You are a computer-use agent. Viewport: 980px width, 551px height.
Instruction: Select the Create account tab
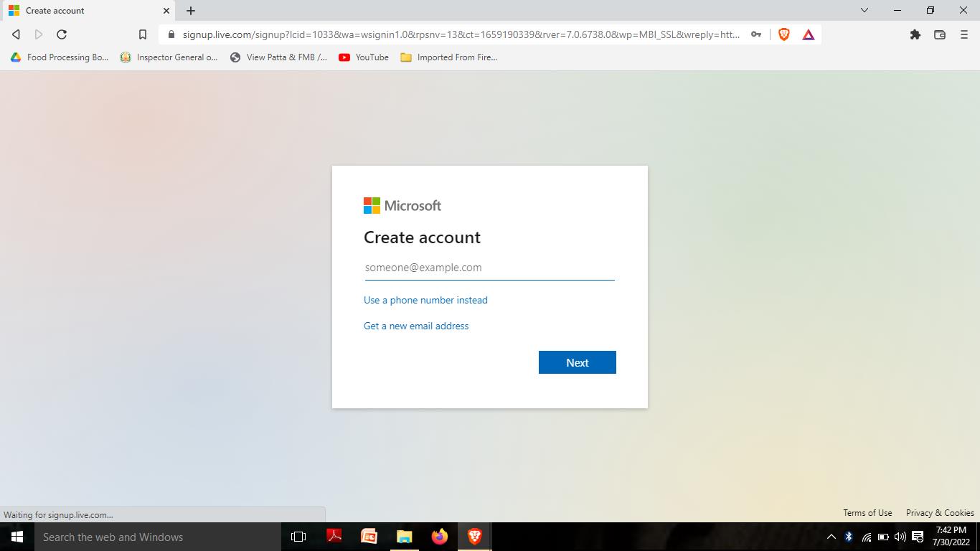tap(88, 11)
